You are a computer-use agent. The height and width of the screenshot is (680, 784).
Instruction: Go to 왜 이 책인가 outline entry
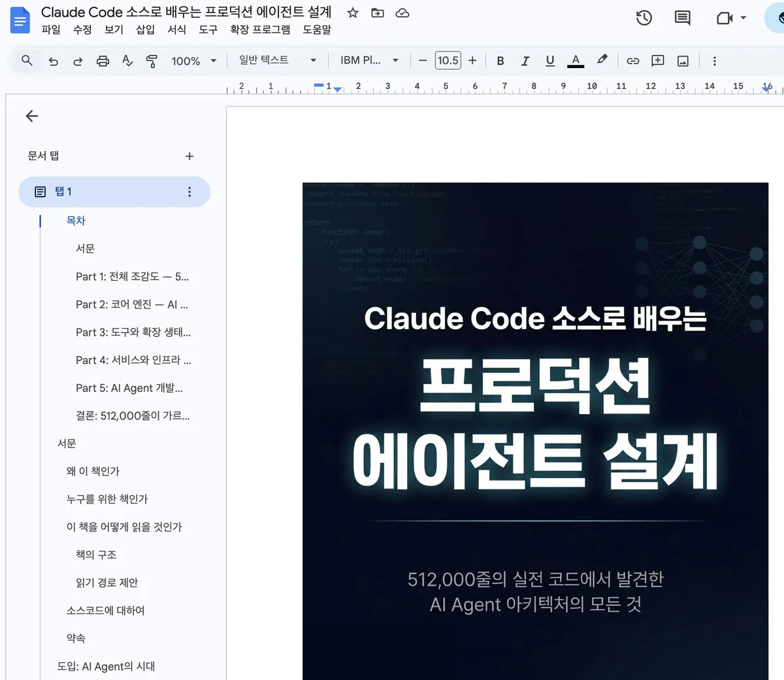click(93, 472)
